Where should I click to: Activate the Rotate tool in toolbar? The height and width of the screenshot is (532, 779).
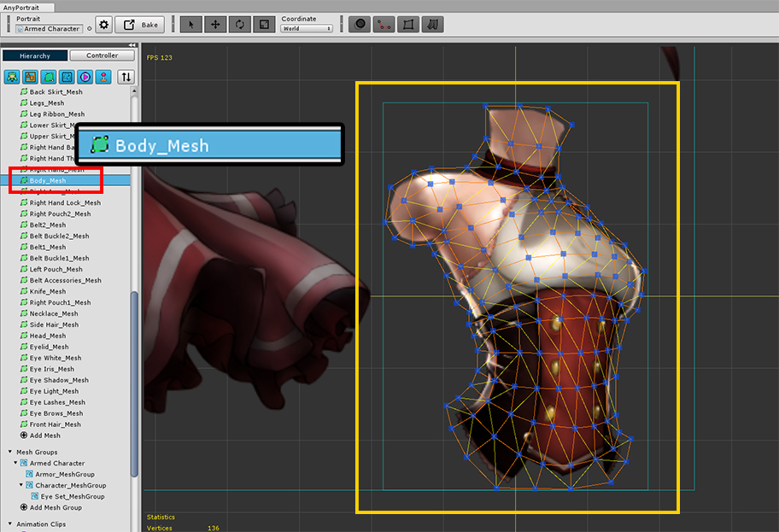tap(240, 25)
